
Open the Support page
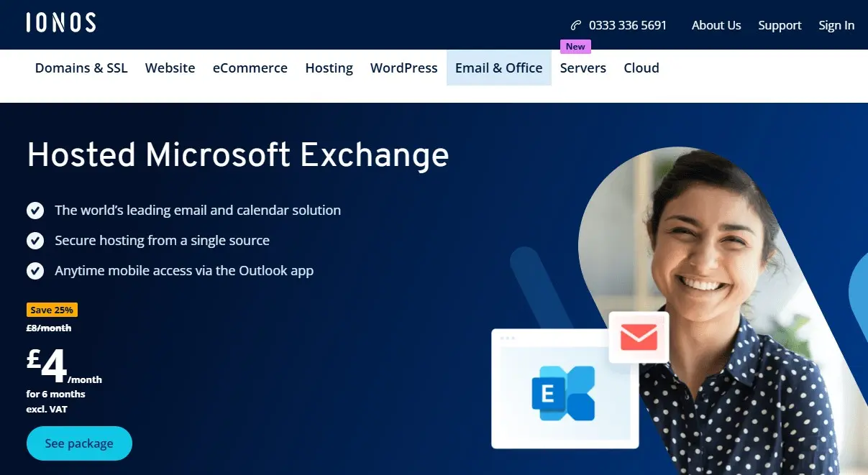[x=780, y=24]
